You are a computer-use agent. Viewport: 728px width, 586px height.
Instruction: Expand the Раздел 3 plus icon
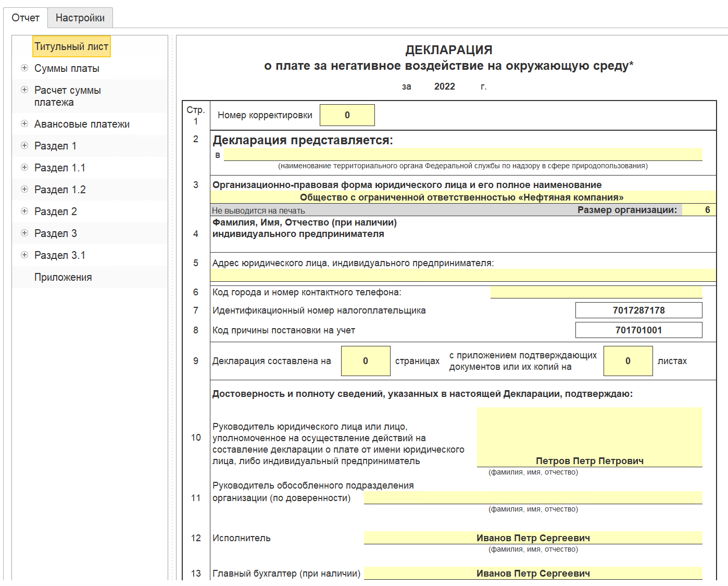point(24,233)
